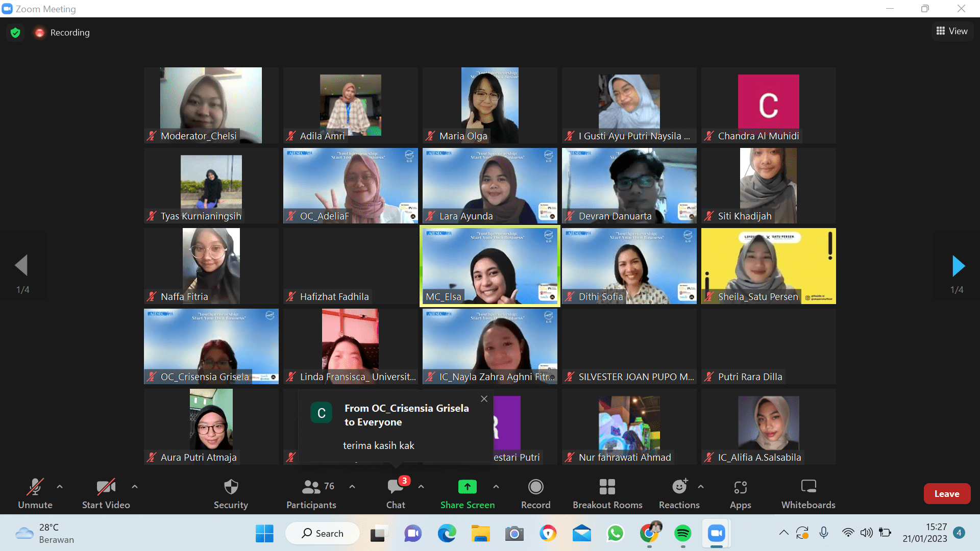Dismiss the chat notification popup
980x551 pixels.
[x=484, y=399]
